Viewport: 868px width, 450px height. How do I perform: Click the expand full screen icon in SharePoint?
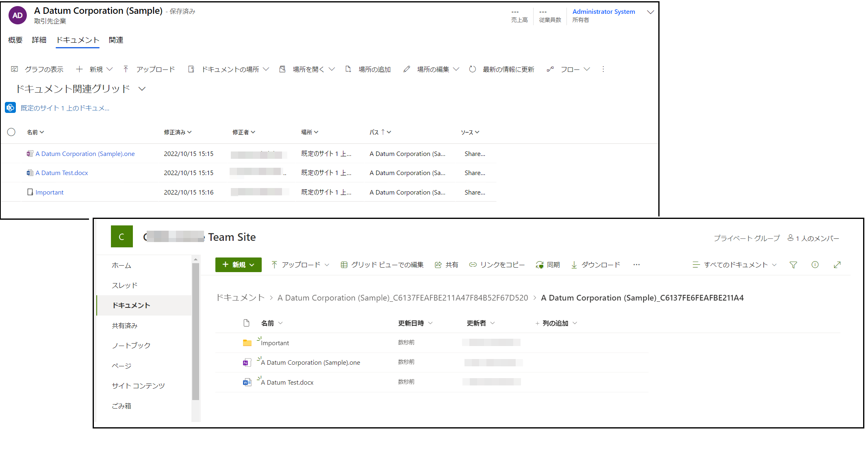[837, 265]
